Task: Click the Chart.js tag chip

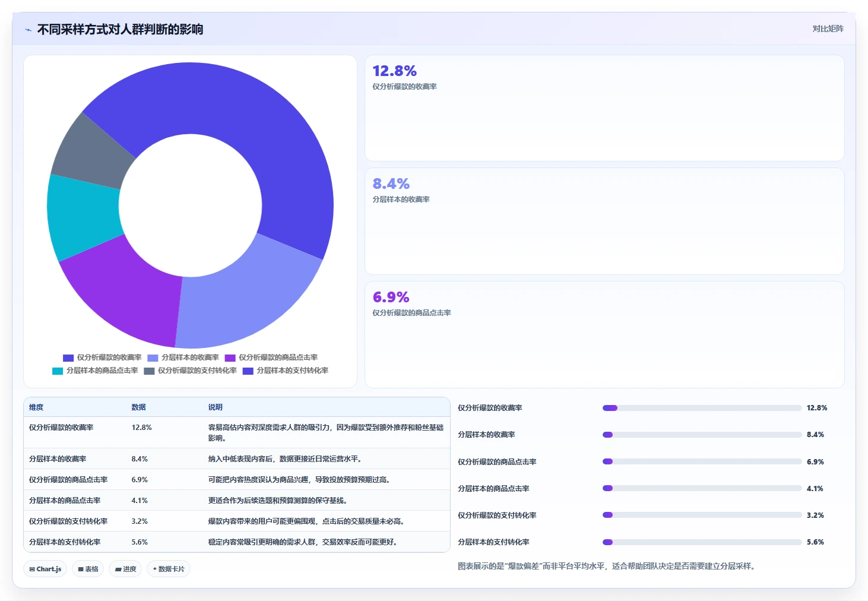Action: [45, 569]
